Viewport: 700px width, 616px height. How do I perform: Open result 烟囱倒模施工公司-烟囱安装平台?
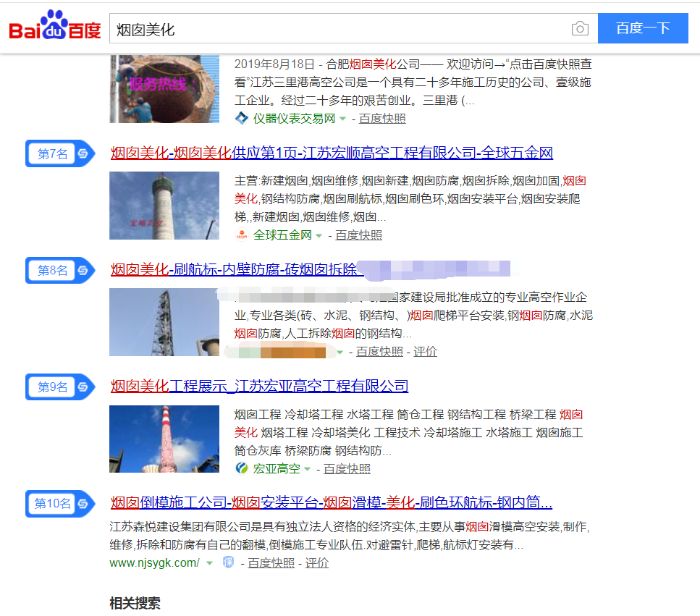(332, 502)
